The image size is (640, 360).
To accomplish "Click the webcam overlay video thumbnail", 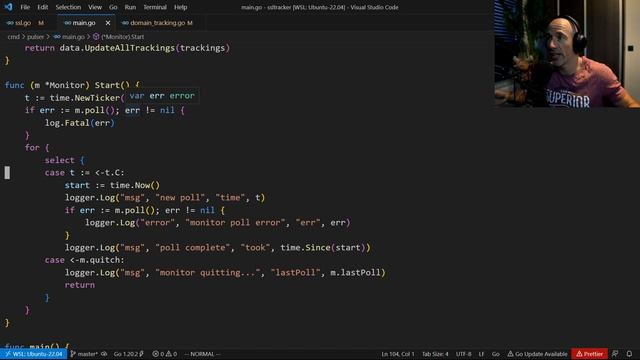I will 567,53.
